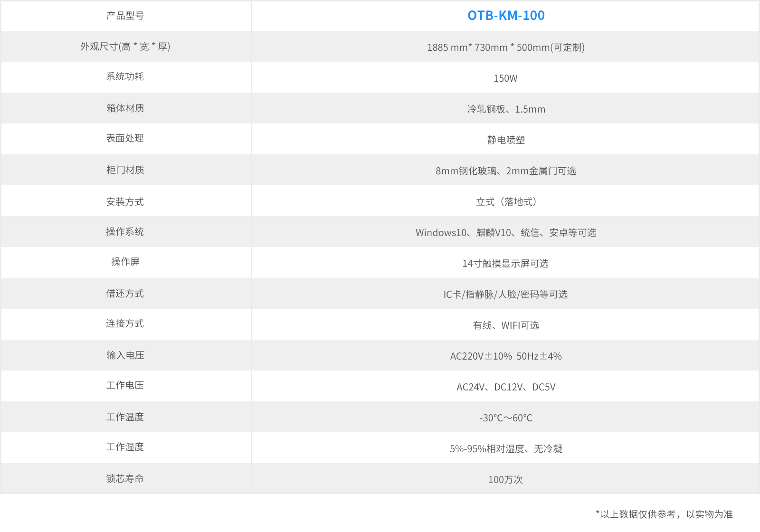Viewport: 760px width, 532px height.
Task: Select the 1885 mm dimensions value
Action: pyautogui.click(x=505, y=47)
